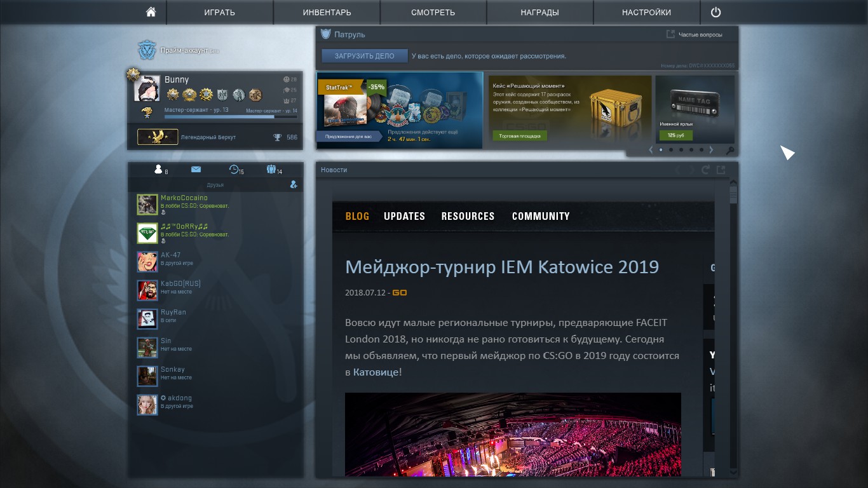Click the Патруль shield icon
868x488 pixels.
(x=326, y=34)
